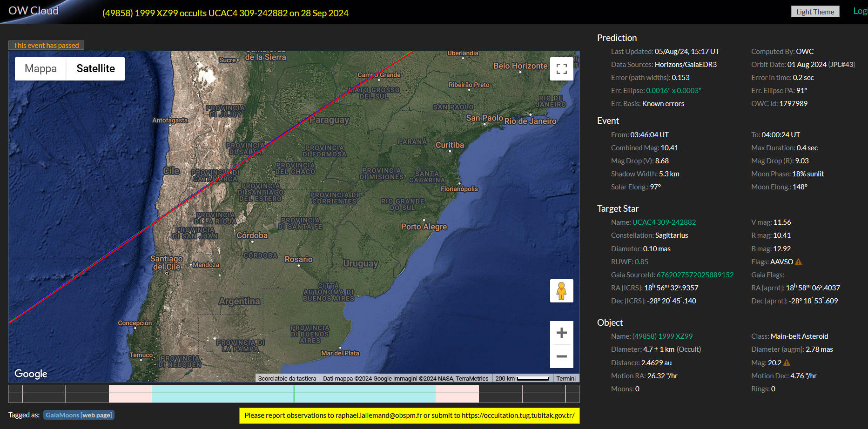Click the Prediction section heading
868x429 pixels.
617,38
